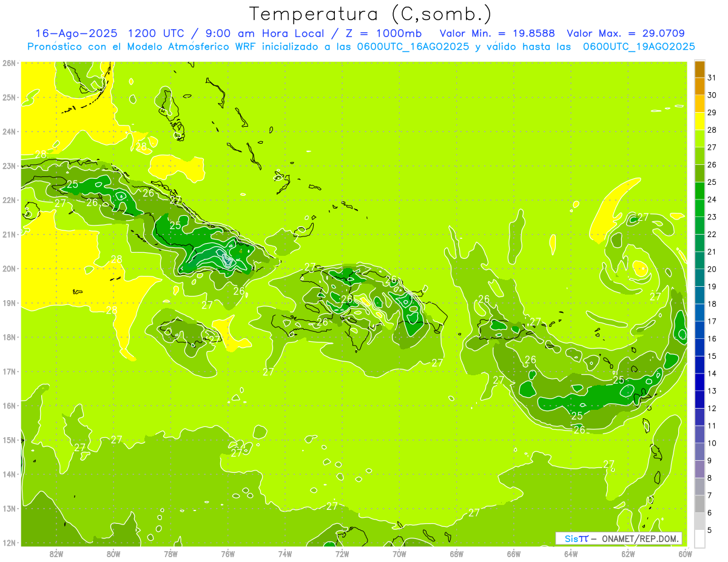The image size is (728, 562).
Task: Click the '76W' longitude axis label
Action: (228, 553)
